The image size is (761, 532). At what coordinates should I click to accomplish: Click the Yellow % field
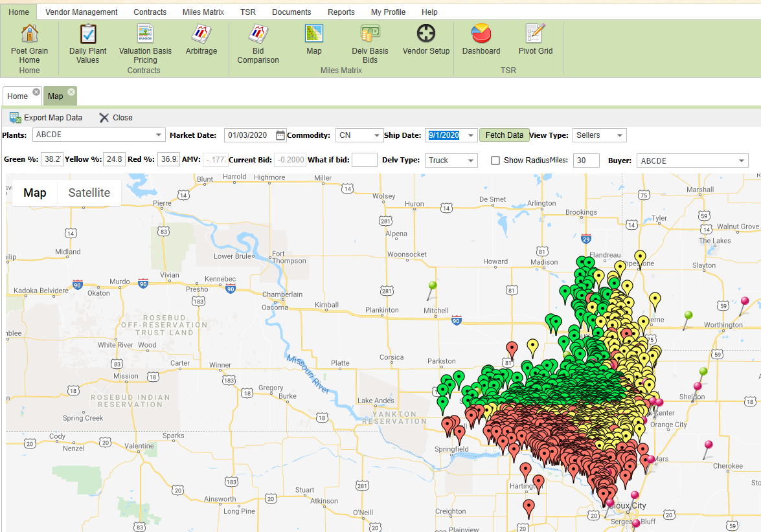coord(114,159)
